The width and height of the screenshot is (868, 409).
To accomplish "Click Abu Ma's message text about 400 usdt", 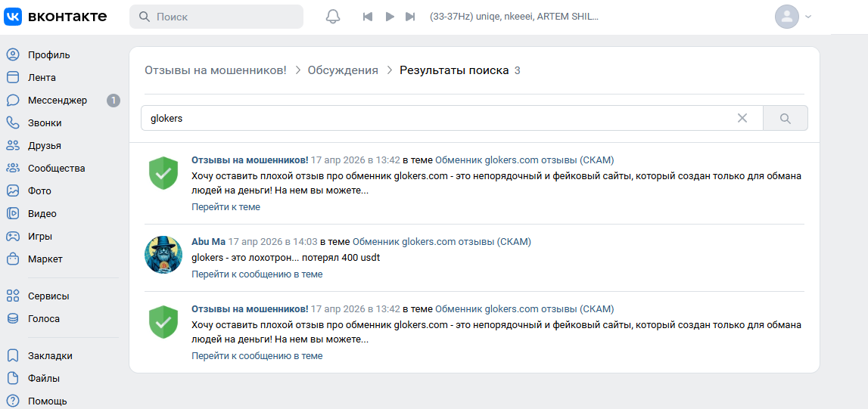I will [x=285, y=258].
